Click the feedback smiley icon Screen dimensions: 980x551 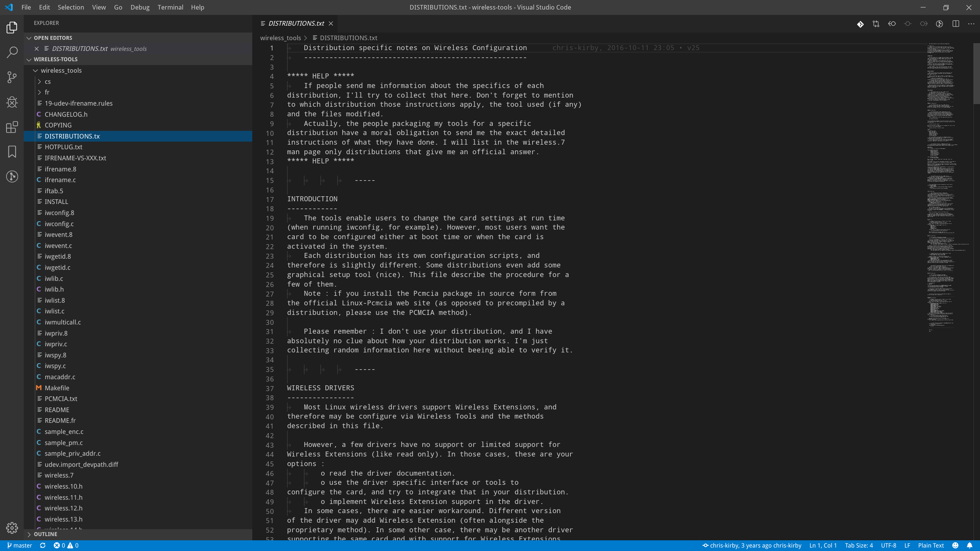coord(955,545)
